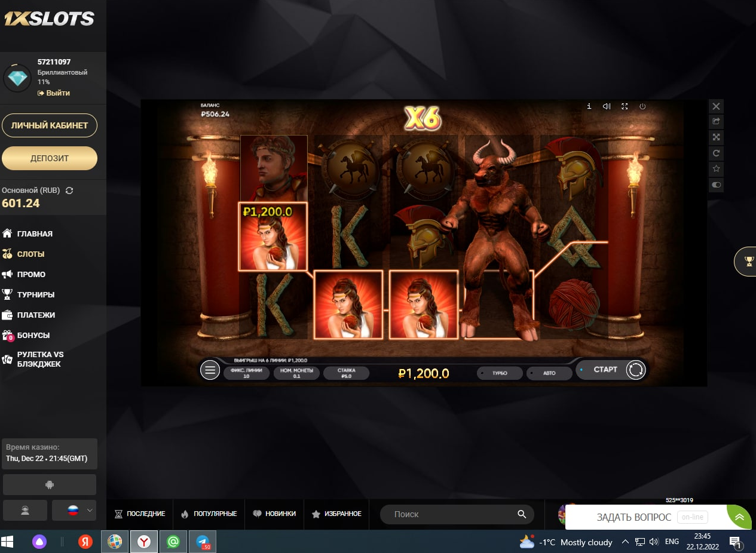Switch to ИЗБРАННОЕ games tab

[336, 514]
